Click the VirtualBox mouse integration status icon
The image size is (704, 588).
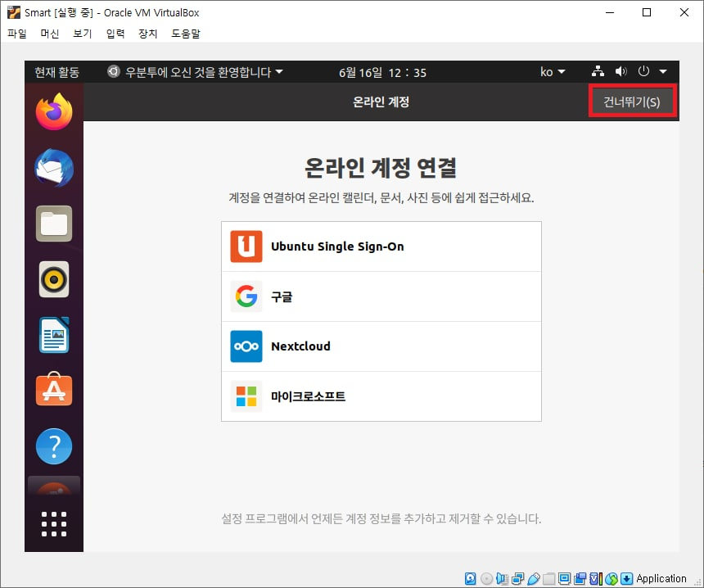[611, 578]
